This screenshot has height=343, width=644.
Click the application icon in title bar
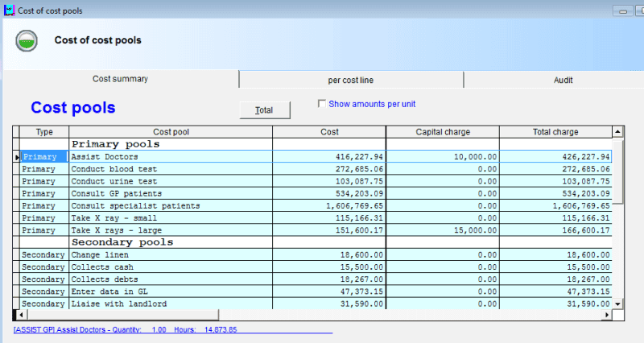click(8, 10)
